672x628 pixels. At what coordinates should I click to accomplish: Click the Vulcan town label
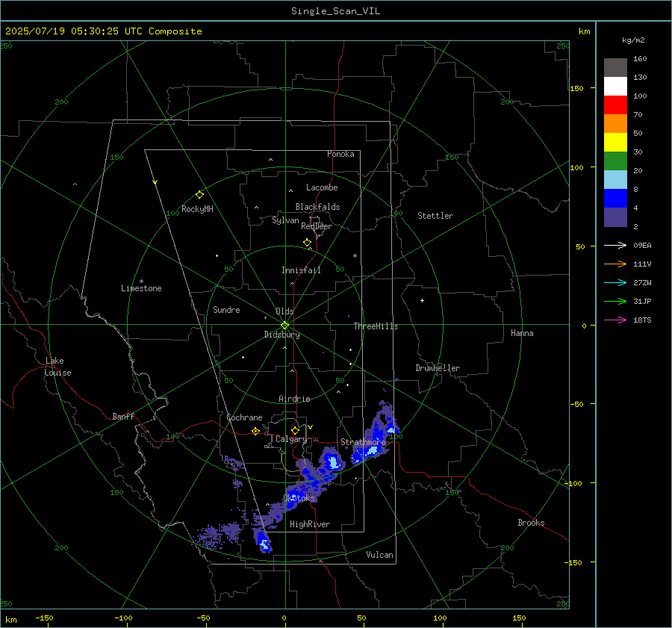coord(379,555)
